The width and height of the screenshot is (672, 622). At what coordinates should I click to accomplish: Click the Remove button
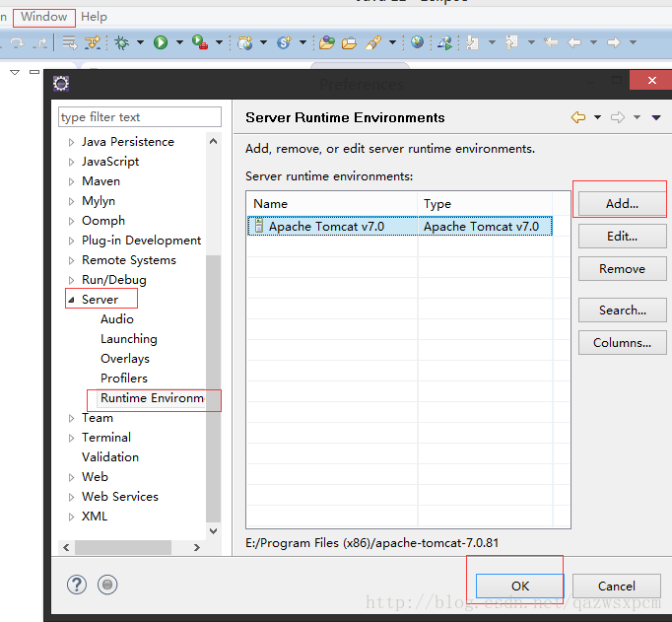[623, 269]
